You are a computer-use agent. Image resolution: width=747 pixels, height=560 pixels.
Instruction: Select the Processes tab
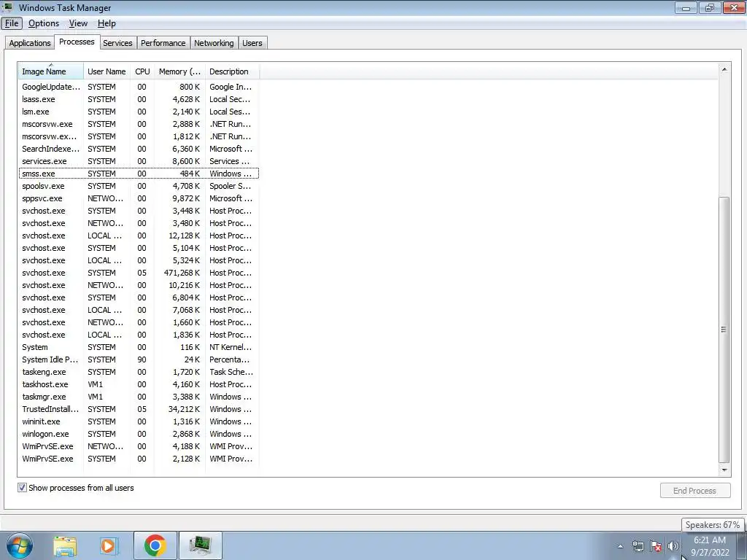click(x=77, y=42)
